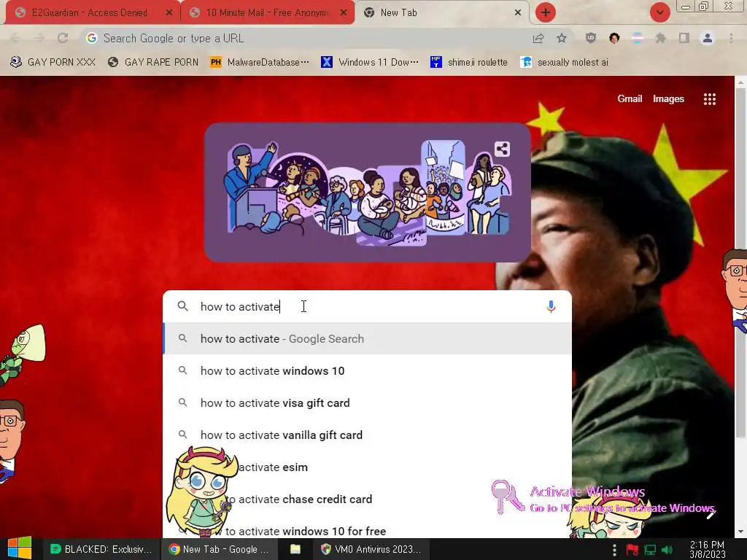Share the Google Doodle

502,149
